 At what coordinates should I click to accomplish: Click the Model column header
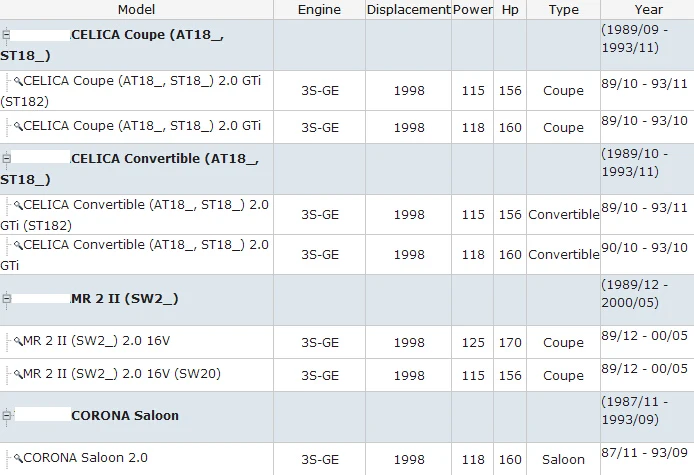tap(136, 9)
